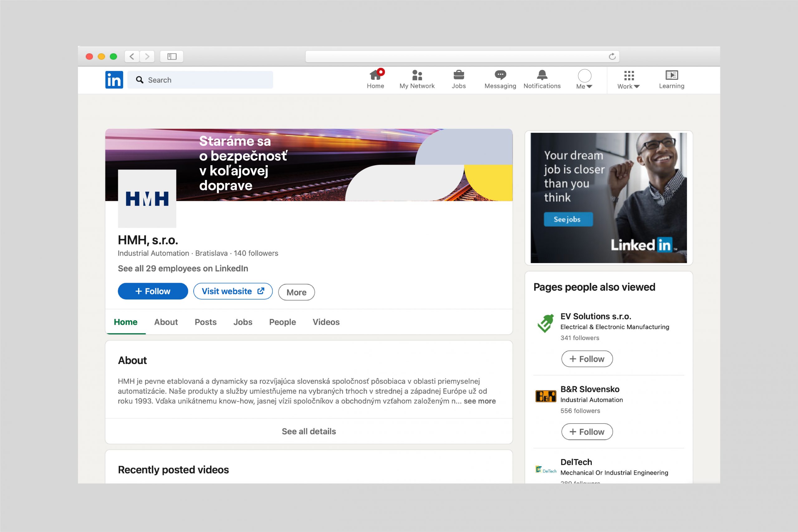
Task: Switch to the About tab
Action: point(166,322)
